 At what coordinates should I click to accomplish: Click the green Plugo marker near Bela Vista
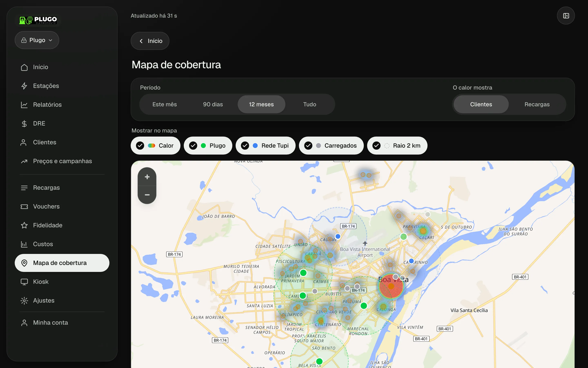[319, 361]
